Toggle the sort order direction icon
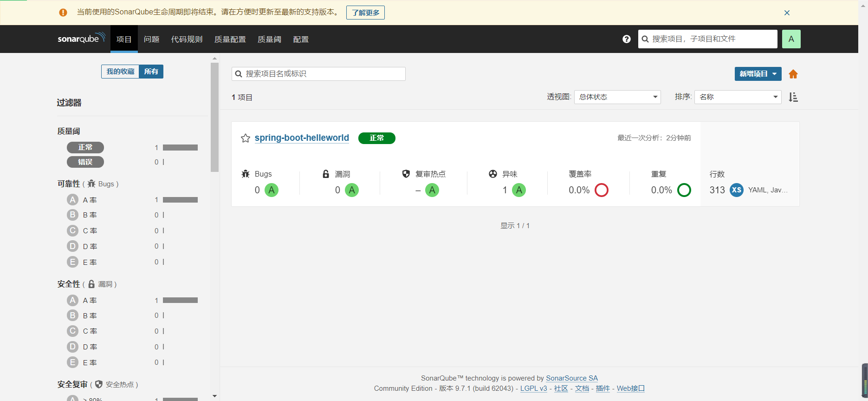 pos(793,97)
